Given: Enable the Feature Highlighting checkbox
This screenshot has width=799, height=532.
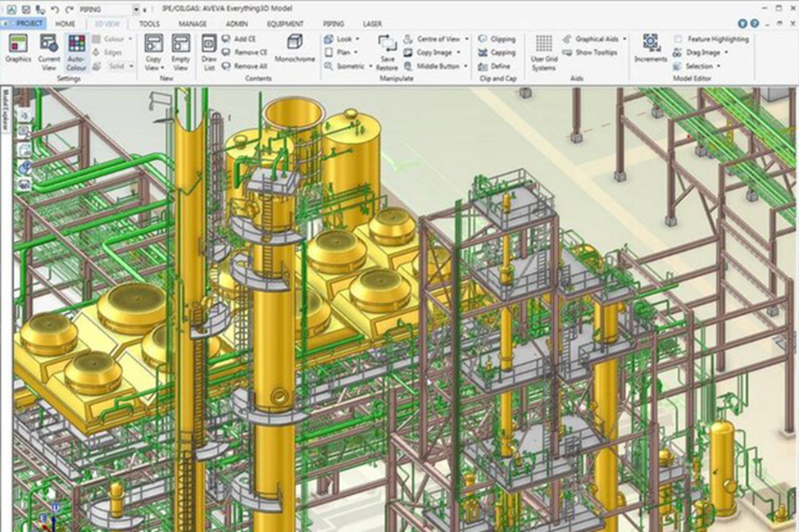Looking at the screenshot, I should [679, 39].
